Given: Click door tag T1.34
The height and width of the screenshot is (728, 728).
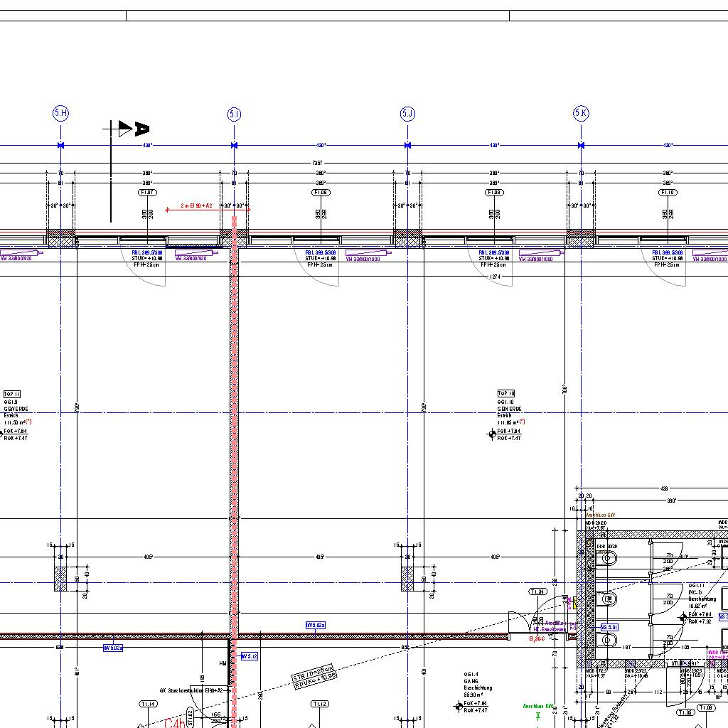Looking at the screenshot, I should (537, 591).
